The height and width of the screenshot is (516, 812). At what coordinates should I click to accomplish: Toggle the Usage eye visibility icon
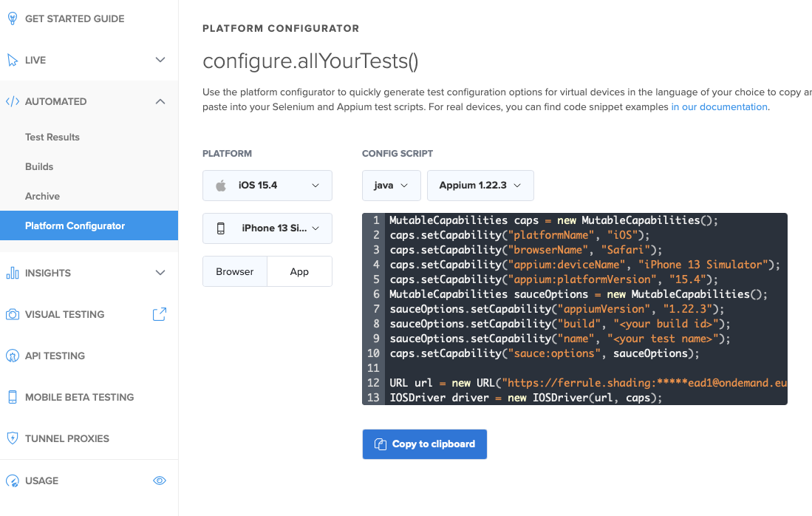(160, 481)
